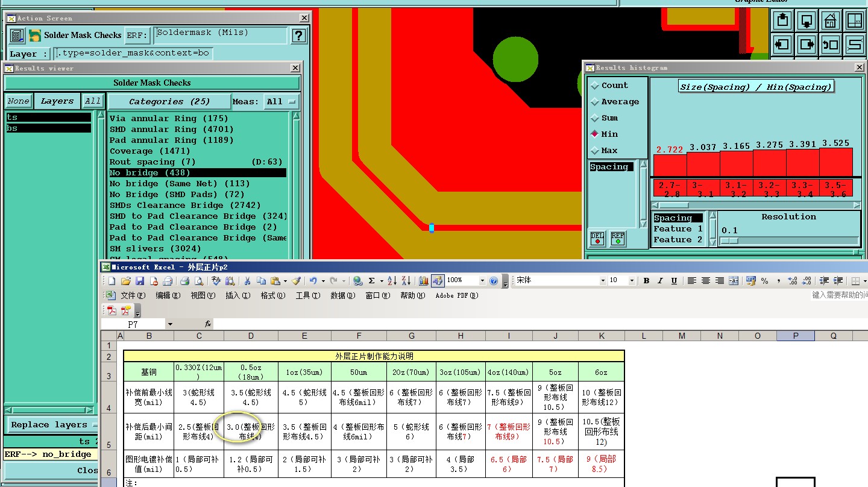Open Excel zoom 100% dropdown
This screenshot has width=868, height=487.
482,281
